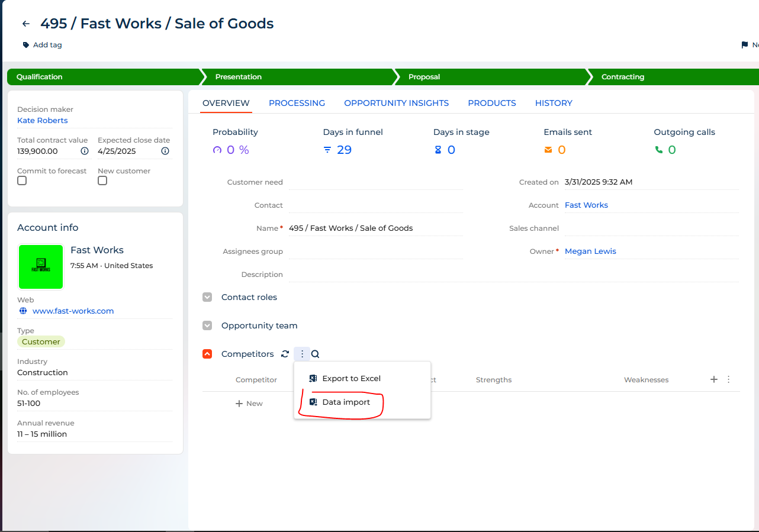
Task: Enable the Commit to forecast checkbox
Action: [x=22, y=181]
